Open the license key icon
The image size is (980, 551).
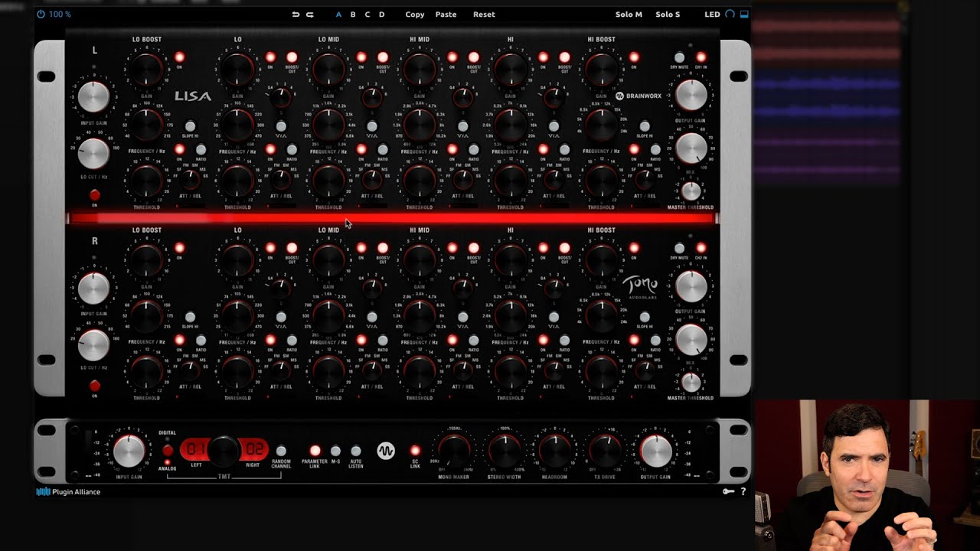(x=729, y=492)
